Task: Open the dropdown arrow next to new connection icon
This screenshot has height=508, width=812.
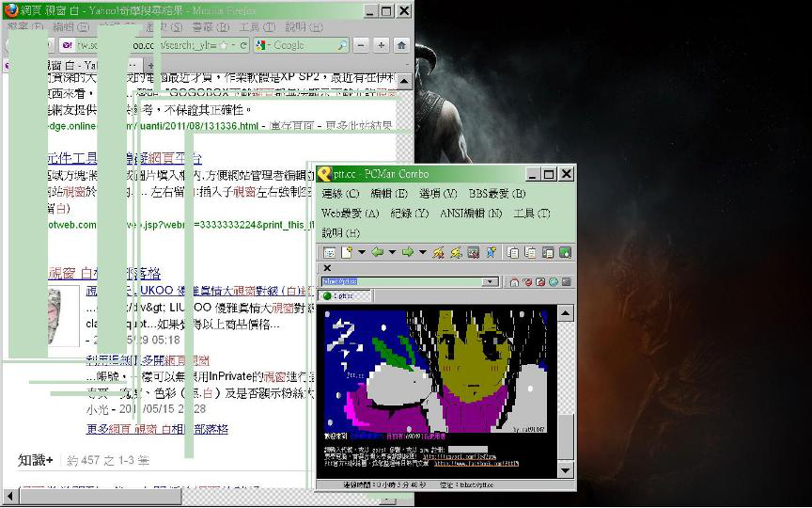Action: click(362, 252)
